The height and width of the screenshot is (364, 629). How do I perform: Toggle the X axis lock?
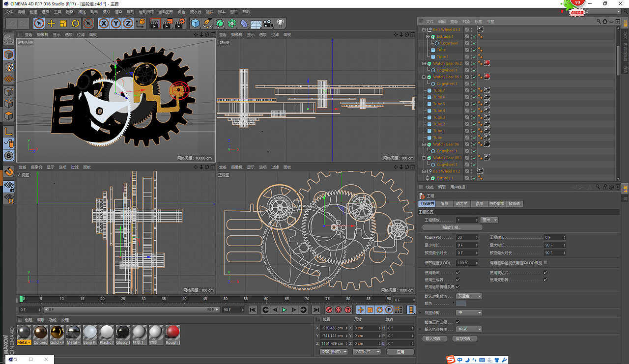click(x=104, y=23)
